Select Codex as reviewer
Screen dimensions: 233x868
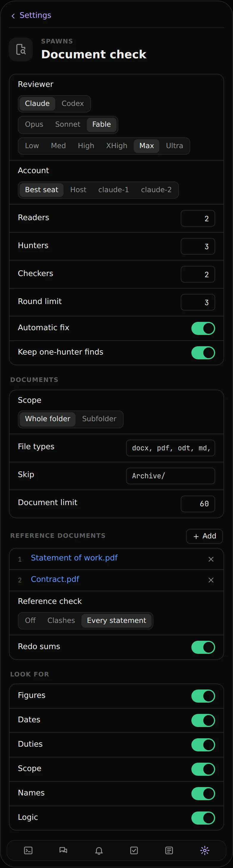(x=73, y=104)
